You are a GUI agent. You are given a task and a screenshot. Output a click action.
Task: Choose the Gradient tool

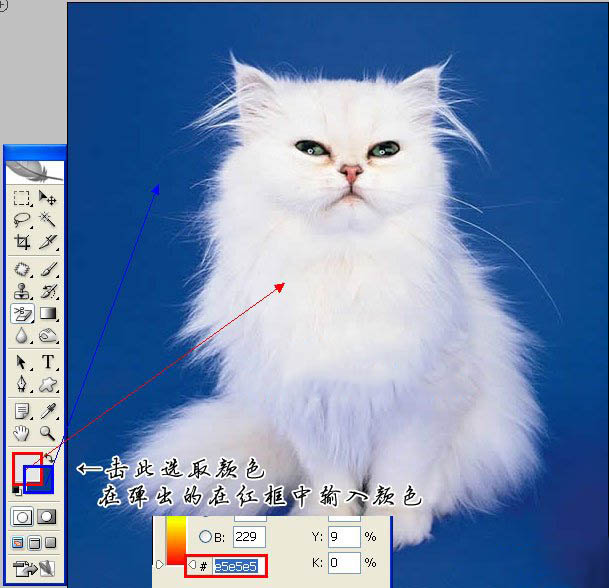(x=47, y=314)
